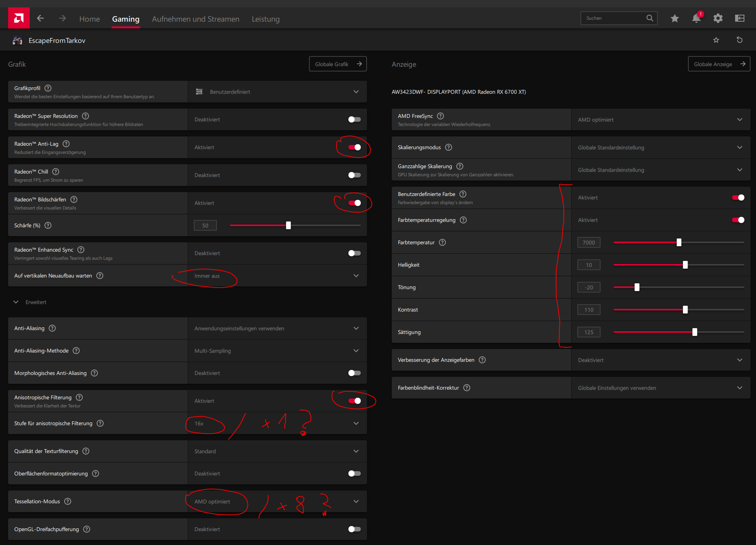Go back with the left arrow icon
The width and height of the screenshot is (756, 545).
click(40, 18)
